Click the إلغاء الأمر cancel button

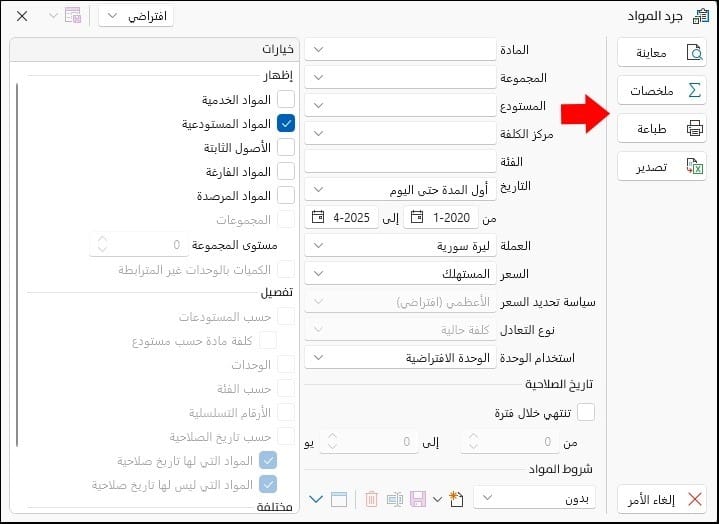click(x=662, y=499)
